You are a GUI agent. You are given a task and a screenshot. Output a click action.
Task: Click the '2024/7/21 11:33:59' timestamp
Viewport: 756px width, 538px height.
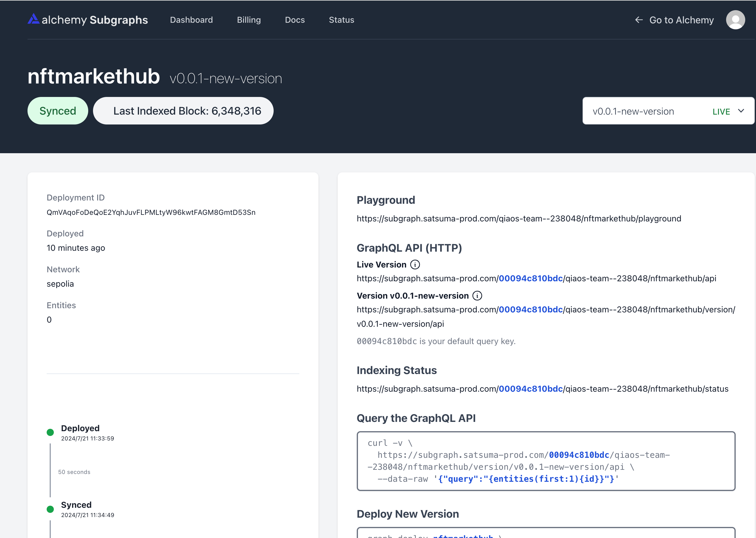point(87,438)
